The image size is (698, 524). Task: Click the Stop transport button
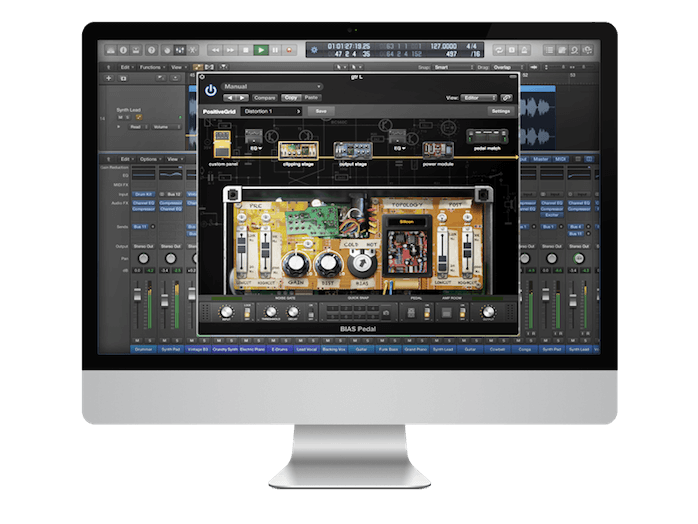point(246,50)
